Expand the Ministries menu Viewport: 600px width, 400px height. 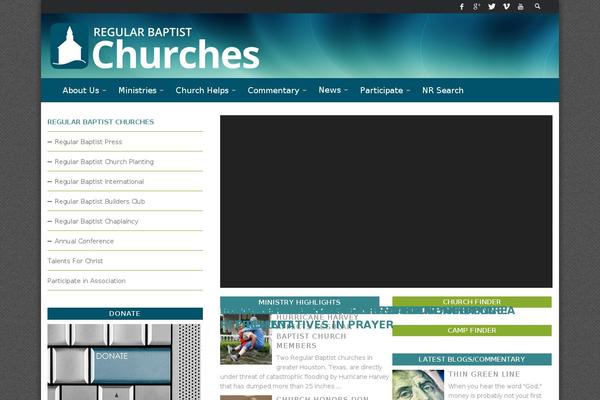tap(140, 90)
